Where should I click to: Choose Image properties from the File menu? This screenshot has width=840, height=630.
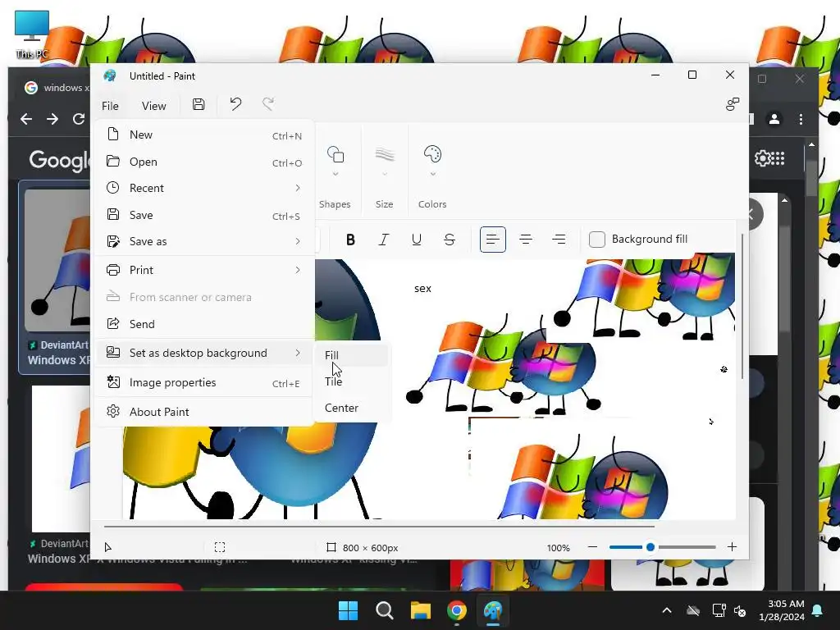203,382
